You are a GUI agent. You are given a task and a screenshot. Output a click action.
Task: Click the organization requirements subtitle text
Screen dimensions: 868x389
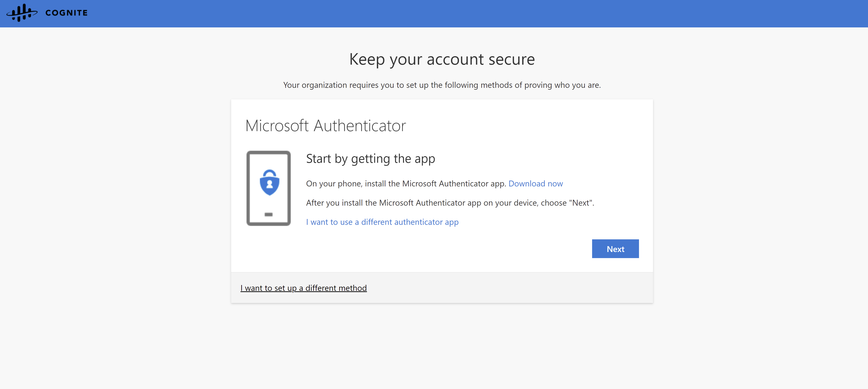click(442, 85)
